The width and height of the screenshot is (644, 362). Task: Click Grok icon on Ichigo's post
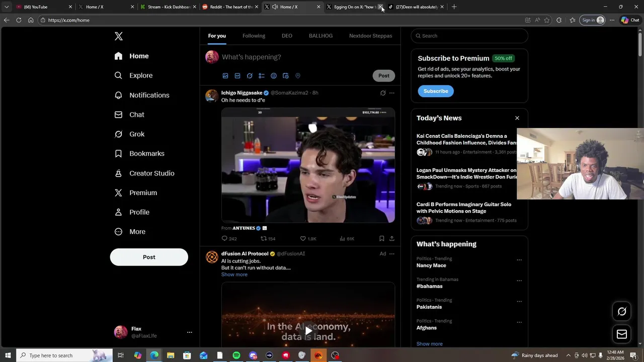[x=383, y=93]
